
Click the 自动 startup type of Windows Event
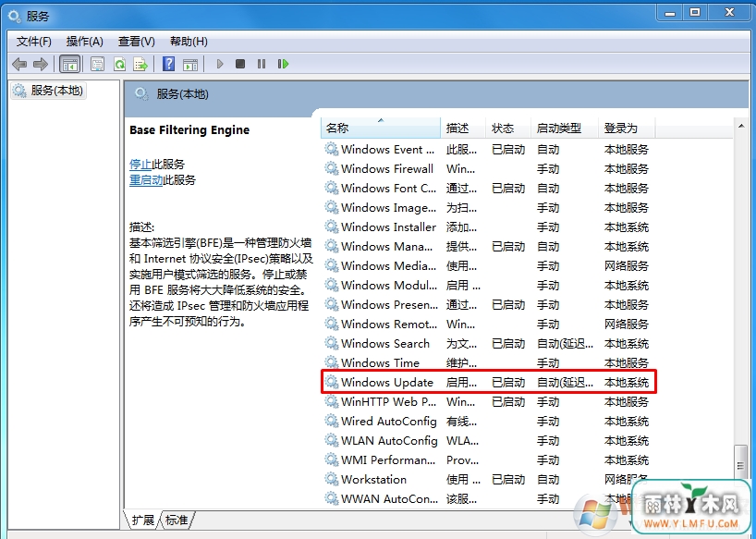(548, 150)
